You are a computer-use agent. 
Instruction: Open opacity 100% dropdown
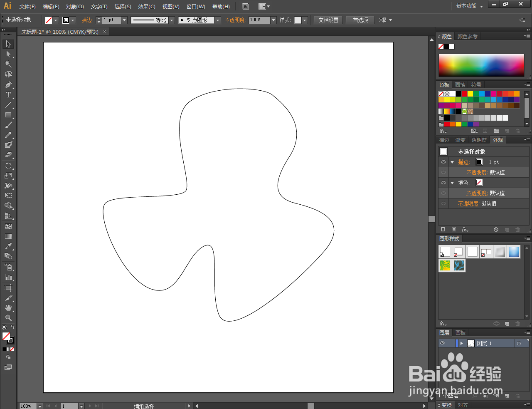273,20
